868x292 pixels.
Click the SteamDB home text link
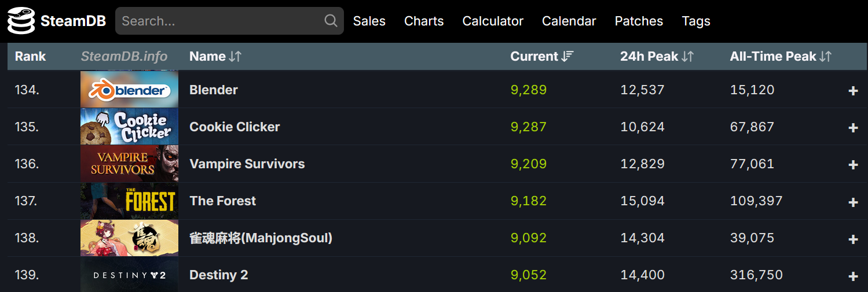[73, 21]
